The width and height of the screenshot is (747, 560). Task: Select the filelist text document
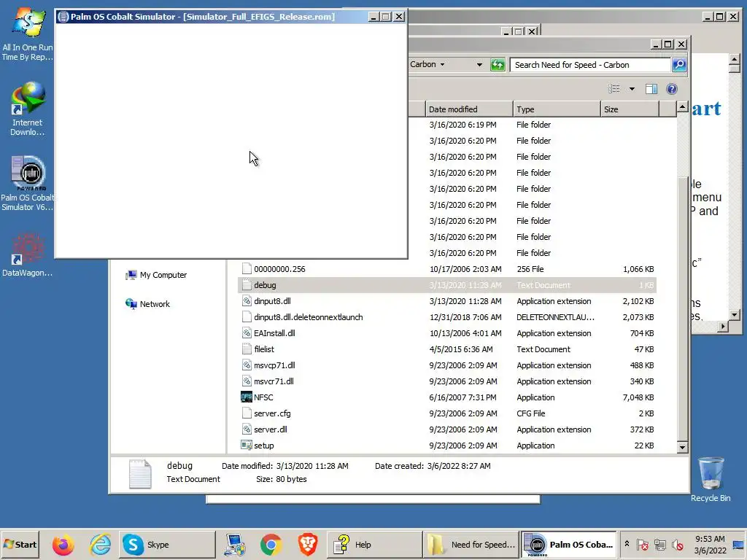[x=448, y=349]
